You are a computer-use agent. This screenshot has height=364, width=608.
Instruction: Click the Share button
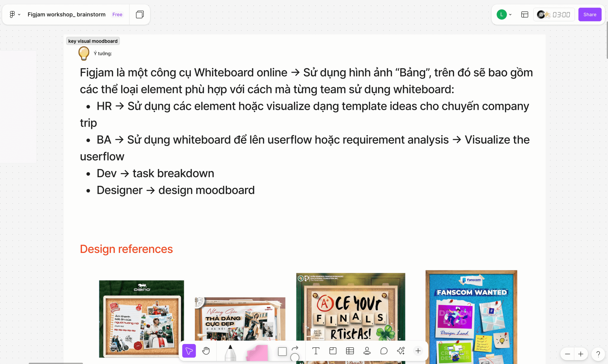point(590,14)
